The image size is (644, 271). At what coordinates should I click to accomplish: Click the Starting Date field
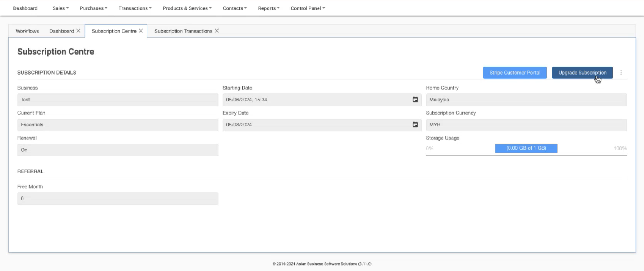(x=322, y=100)
